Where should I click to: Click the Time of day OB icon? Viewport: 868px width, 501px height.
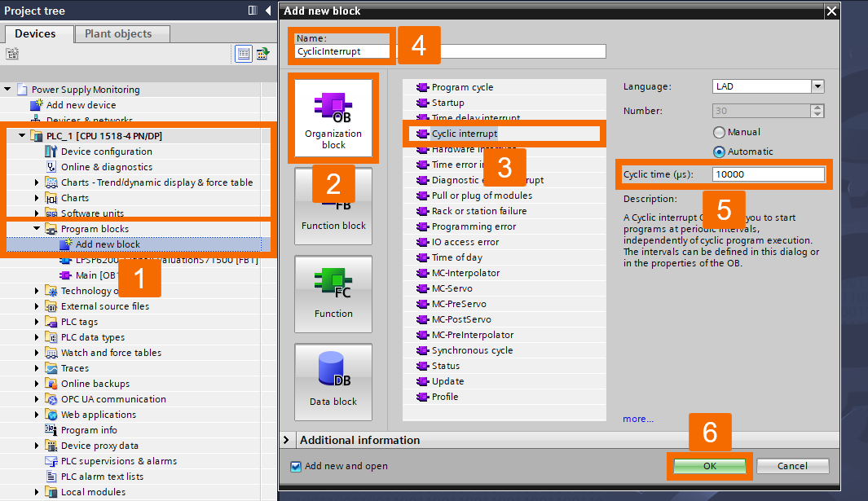pyautogui.click(x=422, y=257)
